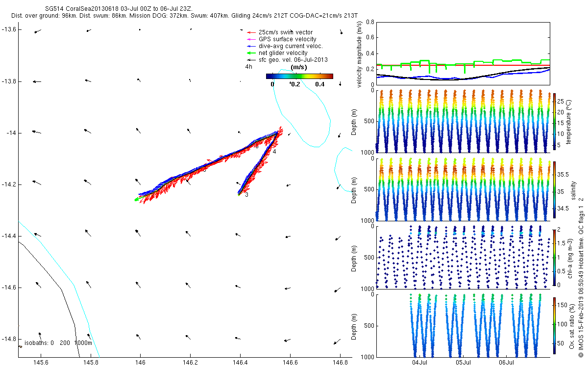Click the '0.4' tick under velocity colorbar
The height and width of the screenshot is (368, 588).
click(x=320, y=84)
